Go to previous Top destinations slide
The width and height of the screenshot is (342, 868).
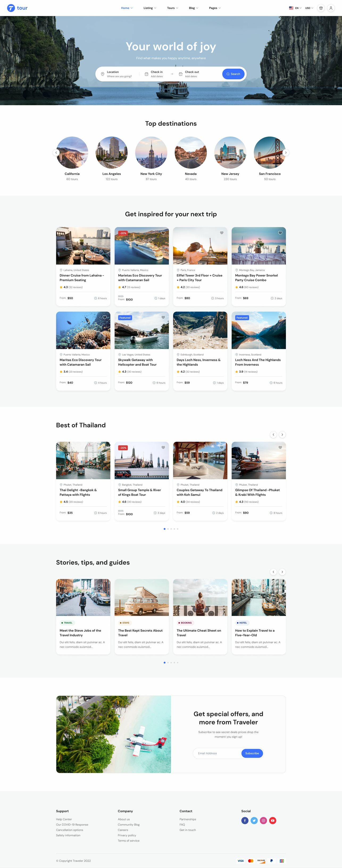[x=56, y=153]
